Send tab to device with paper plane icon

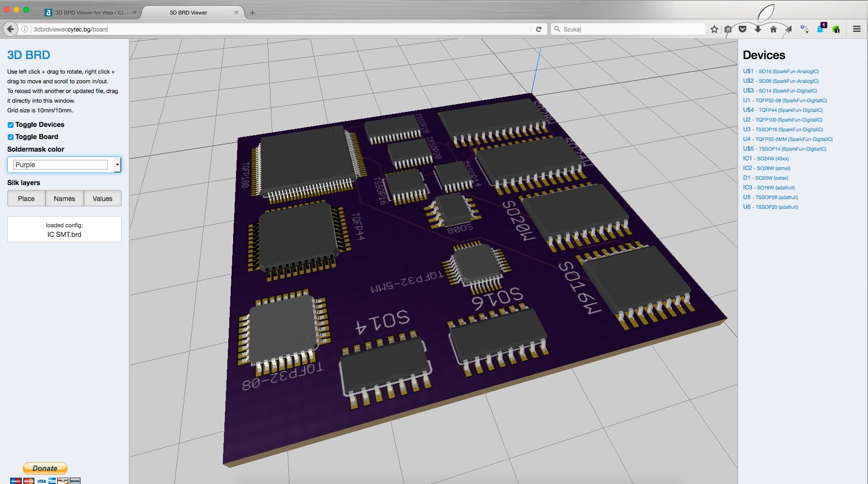[x=788, y=29]
